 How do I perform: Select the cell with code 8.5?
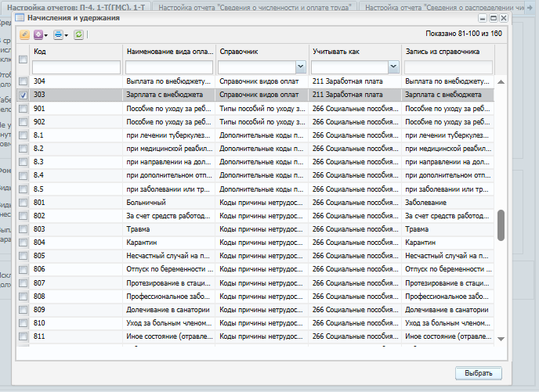point(76,189)
